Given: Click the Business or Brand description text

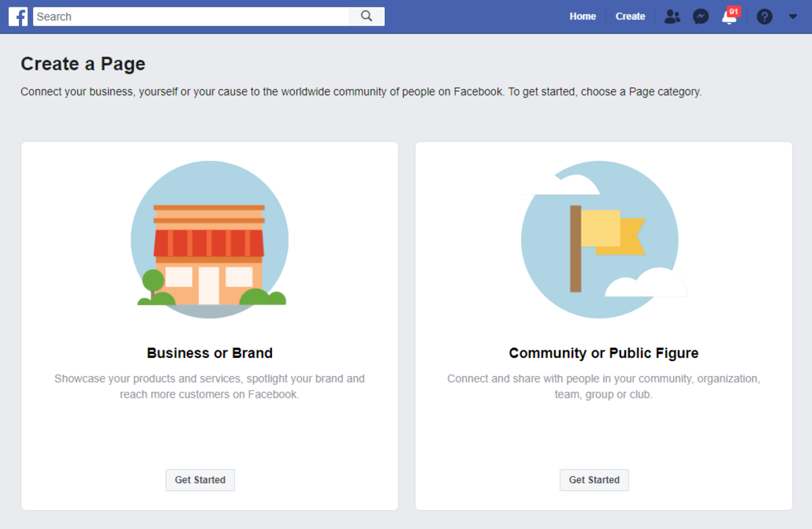Looking at the screenshot, I should coord(209,386).
